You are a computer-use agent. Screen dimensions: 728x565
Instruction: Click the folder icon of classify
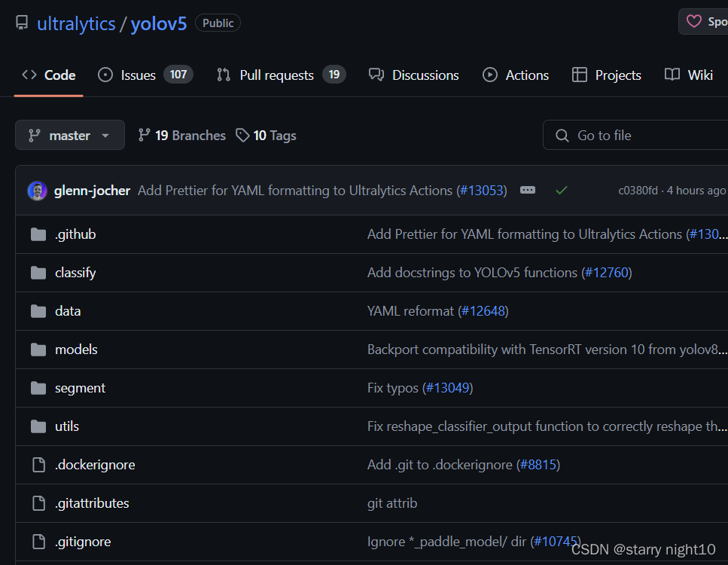(x=38, y=273)
